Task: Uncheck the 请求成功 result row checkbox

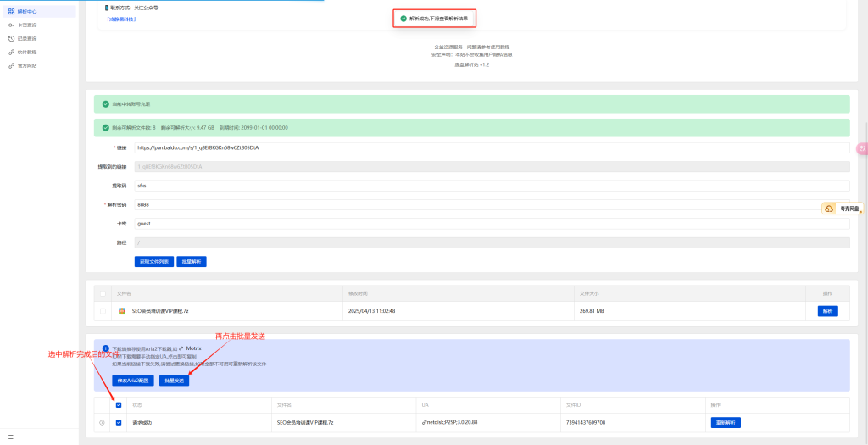Action: tap(118, 422)
